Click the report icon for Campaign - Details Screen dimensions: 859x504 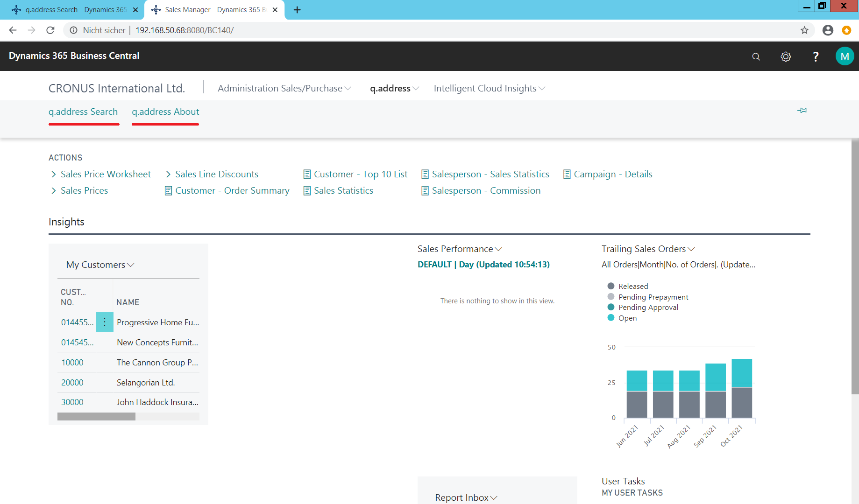(x=567, y=175)
